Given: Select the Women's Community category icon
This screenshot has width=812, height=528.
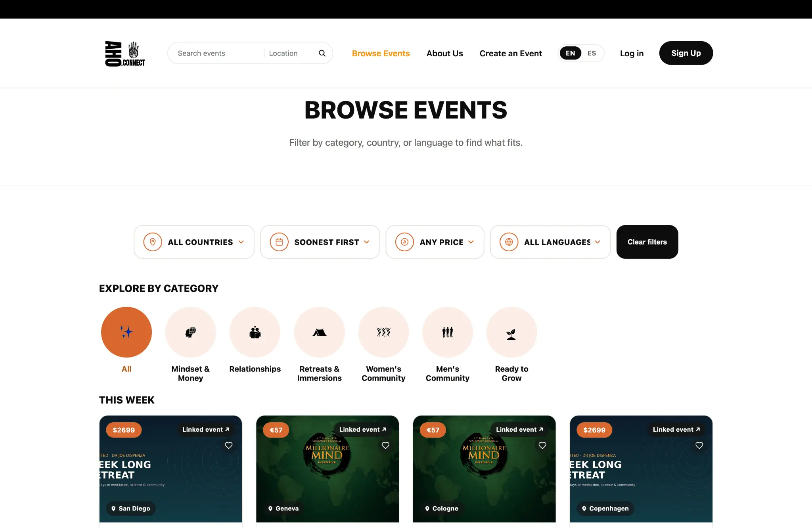Looking at the screenshot, I should point(384,332).
